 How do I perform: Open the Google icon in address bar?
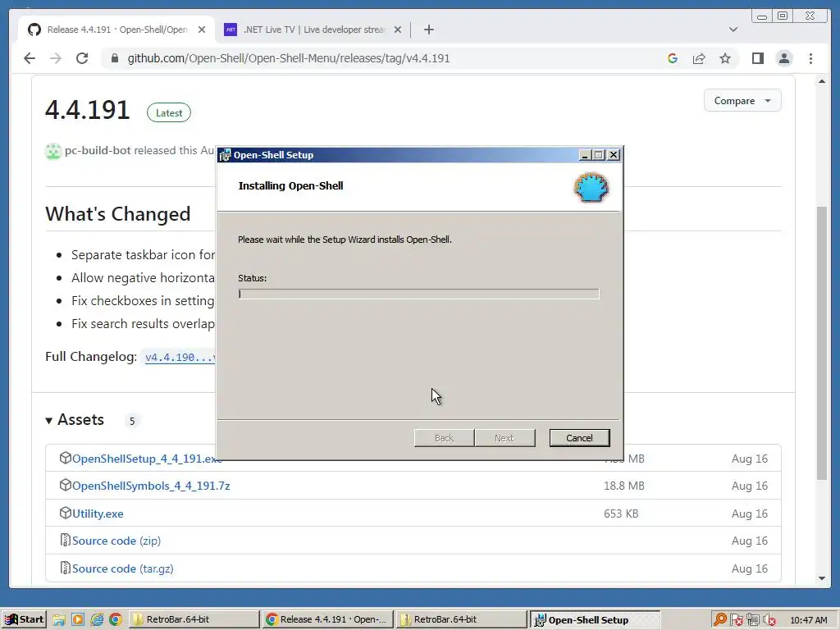click(x=673, y=58)
